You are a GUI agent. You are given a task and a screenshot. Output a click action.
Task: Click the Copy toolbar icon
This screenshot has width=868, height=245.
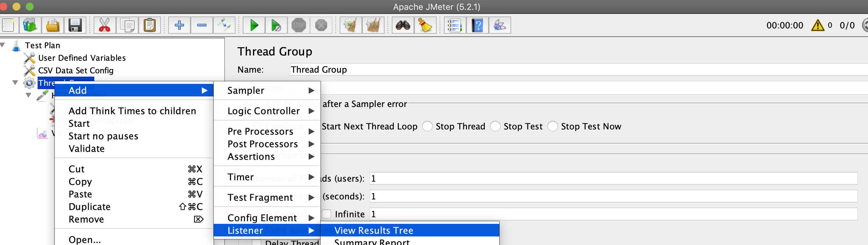click(x=127, y=25)
